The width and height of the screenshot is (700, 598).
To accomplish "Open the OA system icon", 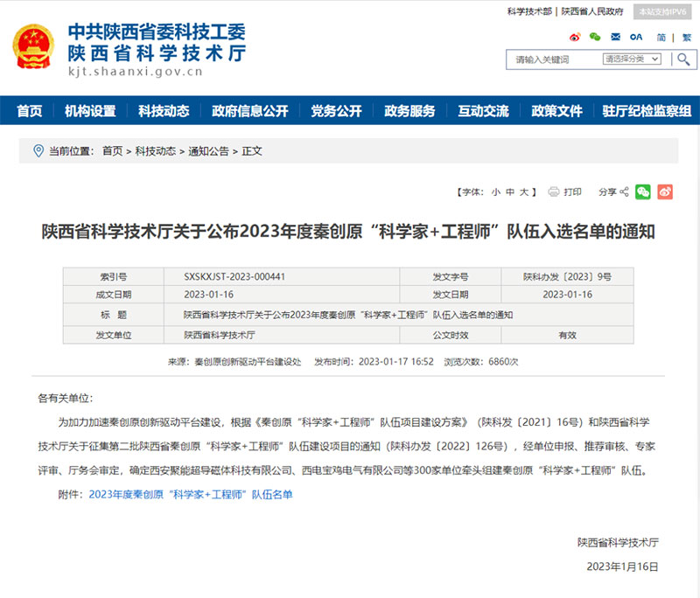I will pyautogui.click(x=636, y=37).
